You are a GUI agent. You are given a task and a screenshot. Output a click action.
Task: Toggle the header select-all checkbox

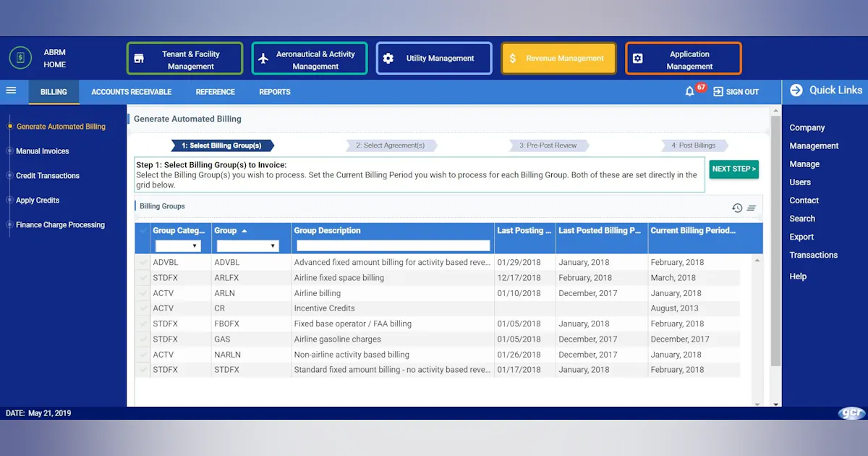(143, 231)
